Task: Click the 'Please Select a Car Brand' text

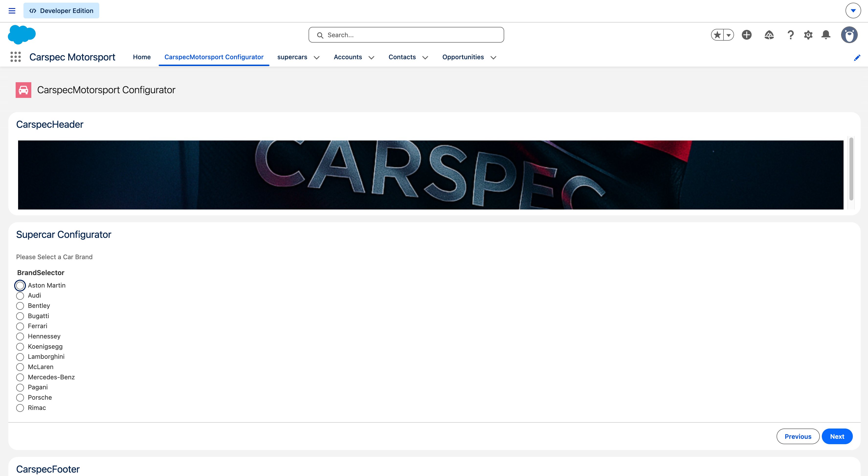Action: [54, 257]
